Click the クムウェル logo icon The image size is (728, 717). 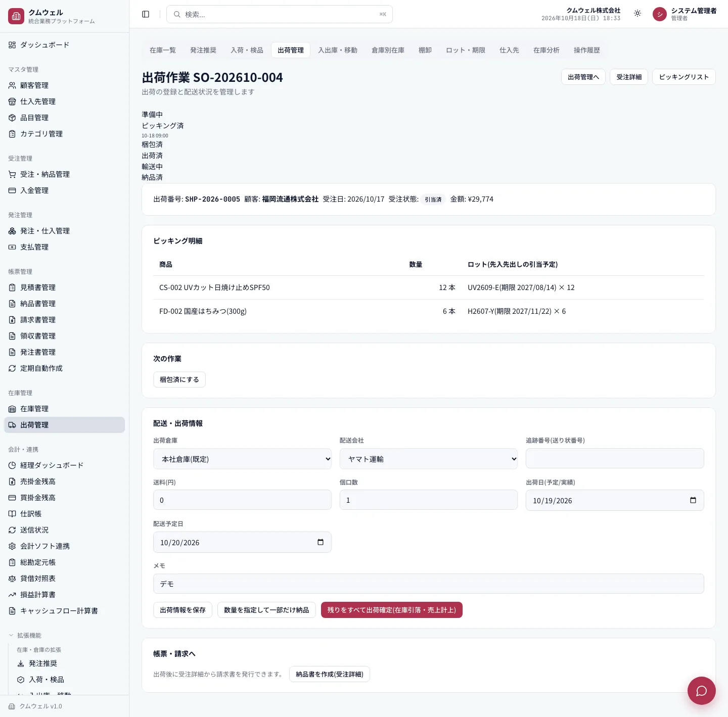[x=16, y=16]
